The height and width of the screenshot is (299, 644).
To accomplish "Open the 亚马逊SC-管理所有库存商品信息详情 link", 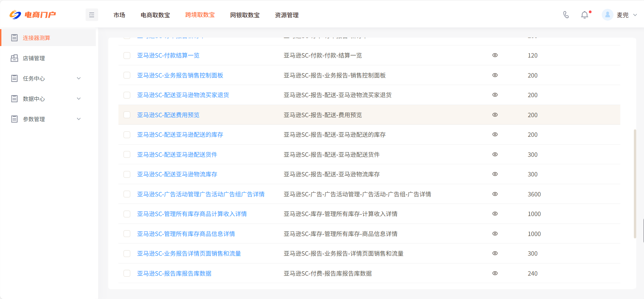I will [x=186, y=234].
